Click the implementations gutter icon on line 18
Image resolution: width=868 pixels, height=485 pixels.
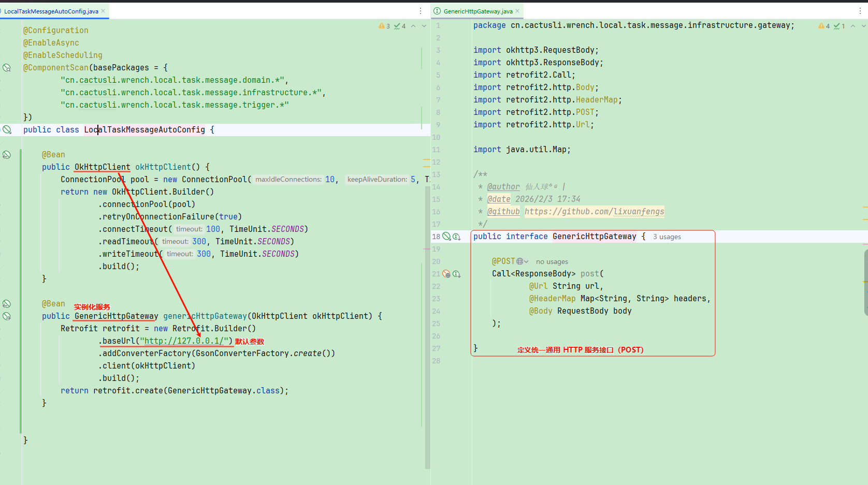click(456, 237)
